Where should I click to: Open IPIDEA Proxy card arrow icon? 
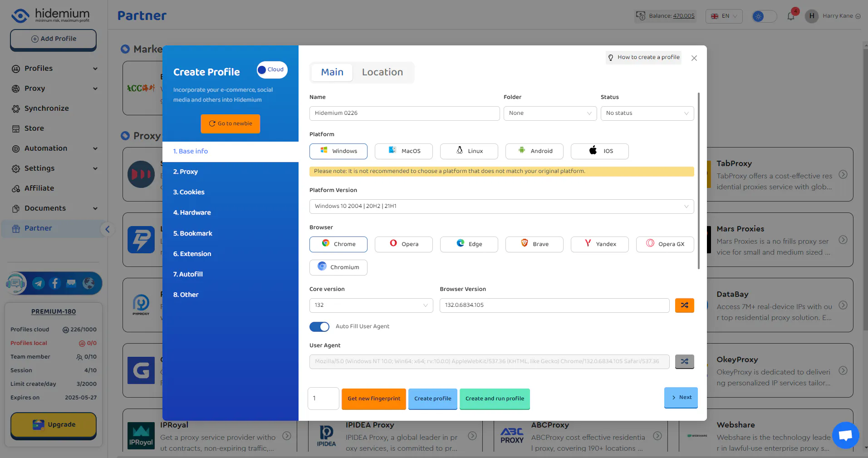[x=472, y=436]
